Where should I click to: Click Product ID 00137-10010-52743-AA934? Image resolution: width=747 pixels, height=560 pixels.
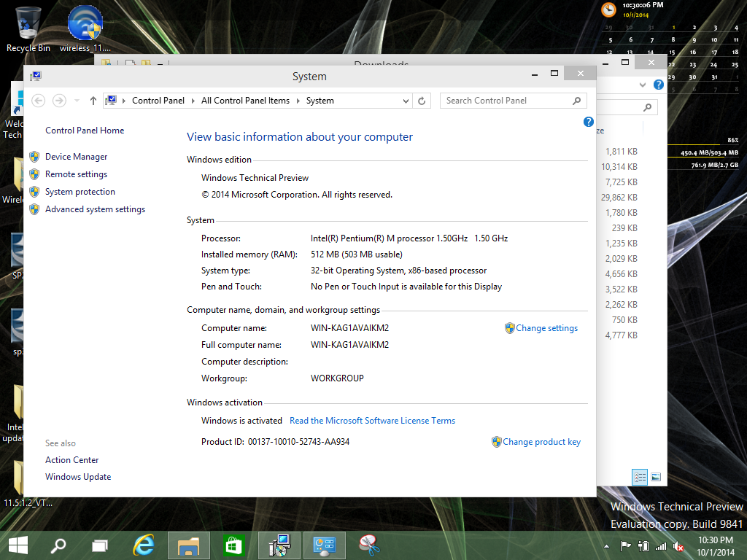[x=275, y=442]
